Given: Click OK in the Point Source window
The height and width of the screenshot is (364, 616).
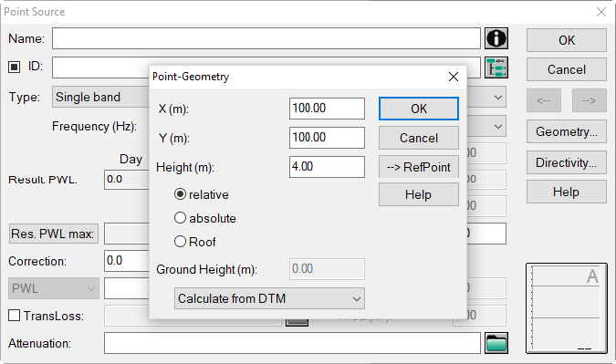Looking at the screenshot, I should (x=567, y=40).
